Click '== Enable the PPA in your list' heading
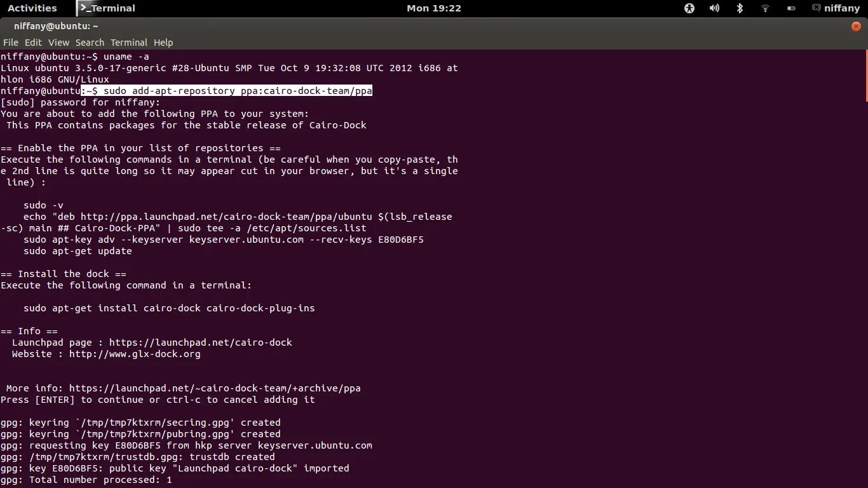The height and width of the screenshot is (488, 868). click(x=140, y=148)
